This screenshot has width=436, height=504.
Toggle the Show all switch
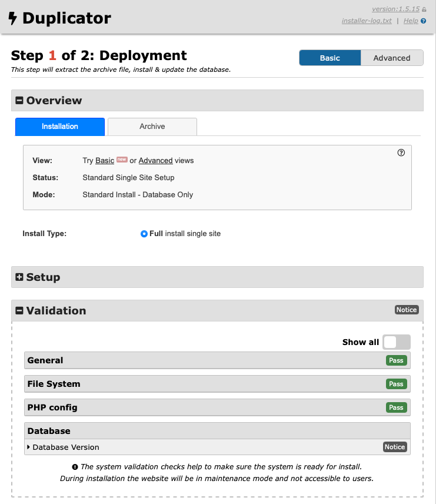(396, 342)
